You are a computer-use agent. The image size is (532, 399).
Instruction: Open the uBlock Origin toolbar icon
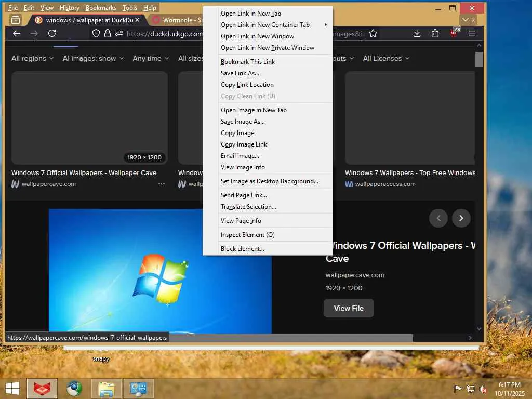pos(454,33)
